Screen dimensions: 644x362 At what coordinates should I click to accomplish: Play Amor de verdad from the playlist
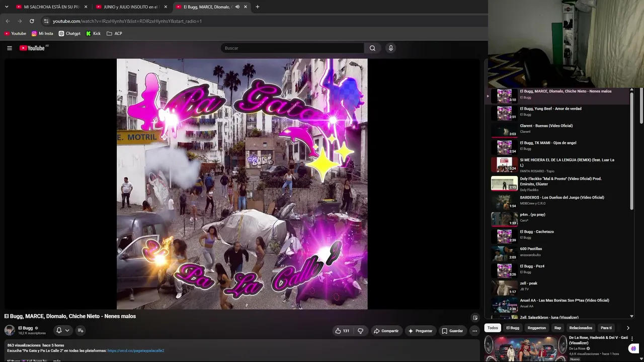click(557, 113)
